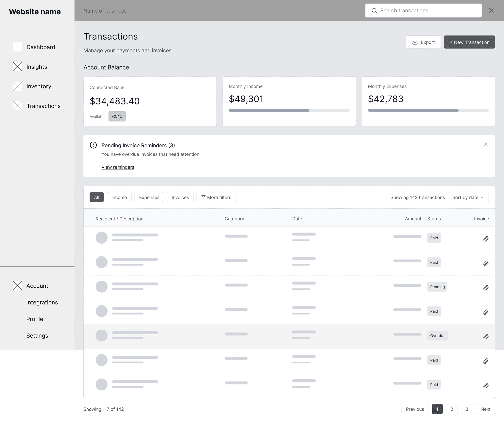Click the Amount column header

click(413, 219)
